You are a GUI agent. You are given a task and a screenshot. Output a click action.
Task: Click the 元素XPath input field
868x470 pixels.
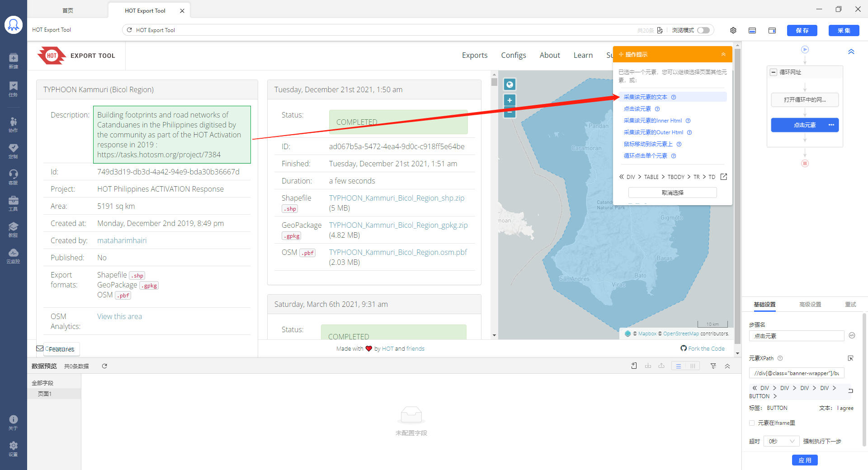(x=797, y=373)
